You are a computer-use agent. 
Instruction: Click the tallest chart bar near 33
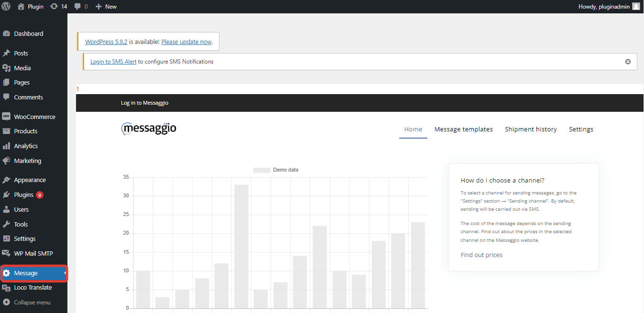[x=241, y=247]
